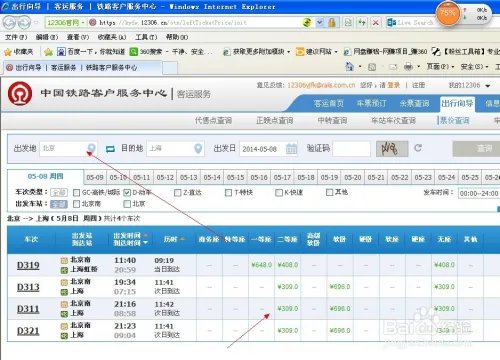Open 代售点查询 sub-menu item
500x360 pixels.
pos(213,120)
